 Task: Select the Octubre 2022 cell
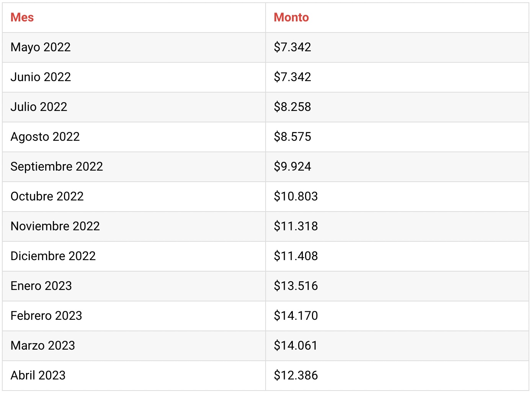134,197
